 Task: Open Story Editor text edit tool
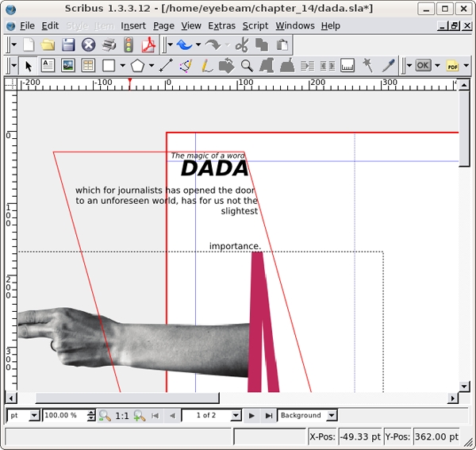(x=287, y=66)
